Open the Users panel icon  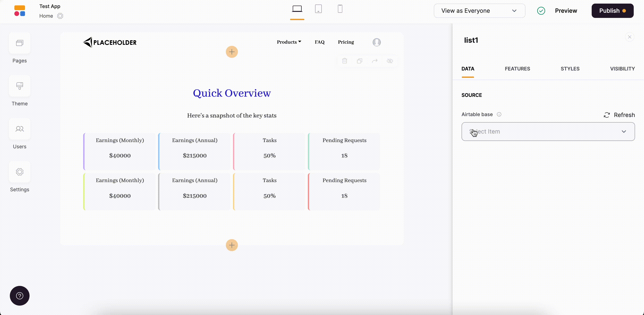coord(19,129)
